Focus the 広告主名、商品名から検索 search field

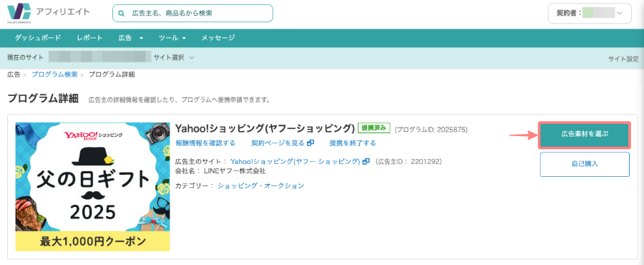click(192, 13)
